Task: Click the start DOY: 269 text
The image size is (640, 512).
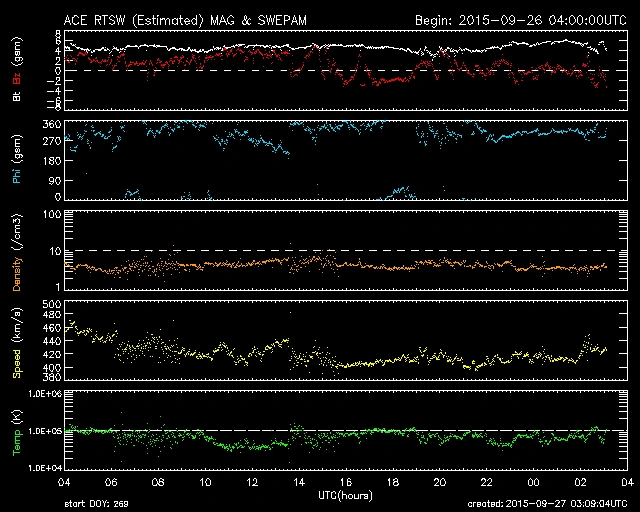Action: tap(97, 504)
